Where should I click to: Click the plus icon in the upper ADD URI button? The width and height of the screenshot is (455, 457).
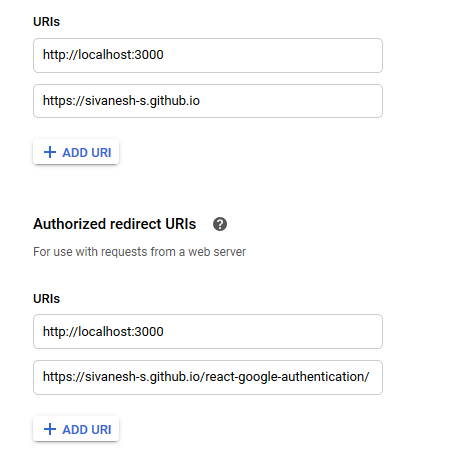[x=50, y=152]
